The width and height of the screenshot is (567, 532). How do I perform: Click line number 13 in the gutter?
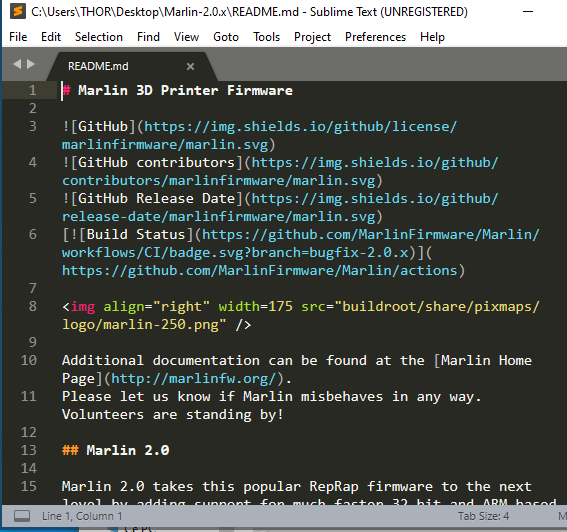pos(29,450)
